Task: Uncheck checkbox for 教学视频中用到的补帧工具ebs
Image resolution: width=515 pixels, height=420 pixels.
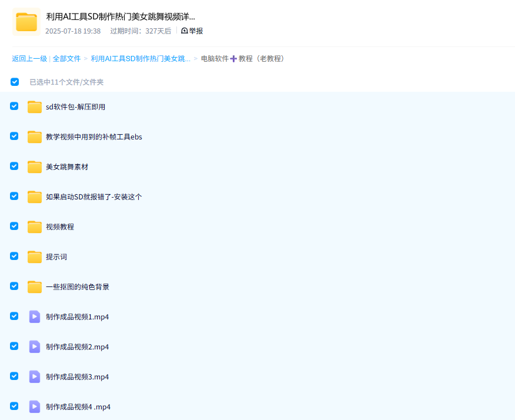Action: pos(14,136)
